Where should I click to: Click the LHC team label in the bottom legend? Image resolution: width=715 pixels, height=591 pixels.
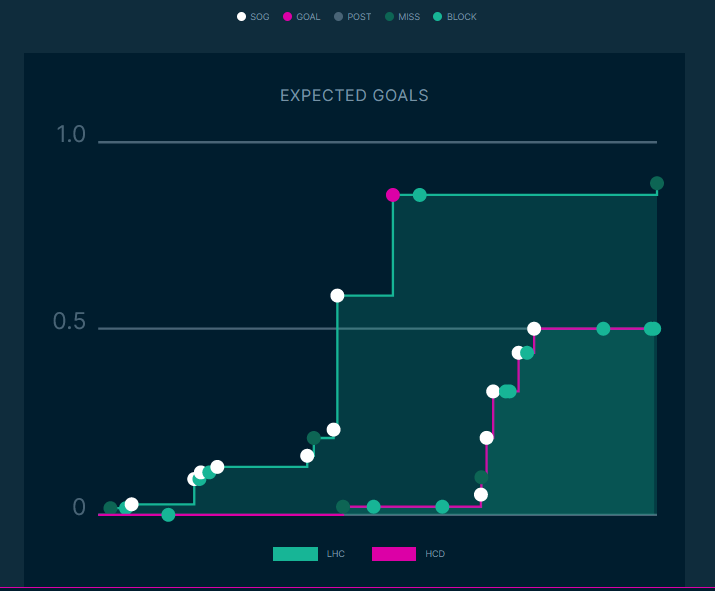click(336, 554)
